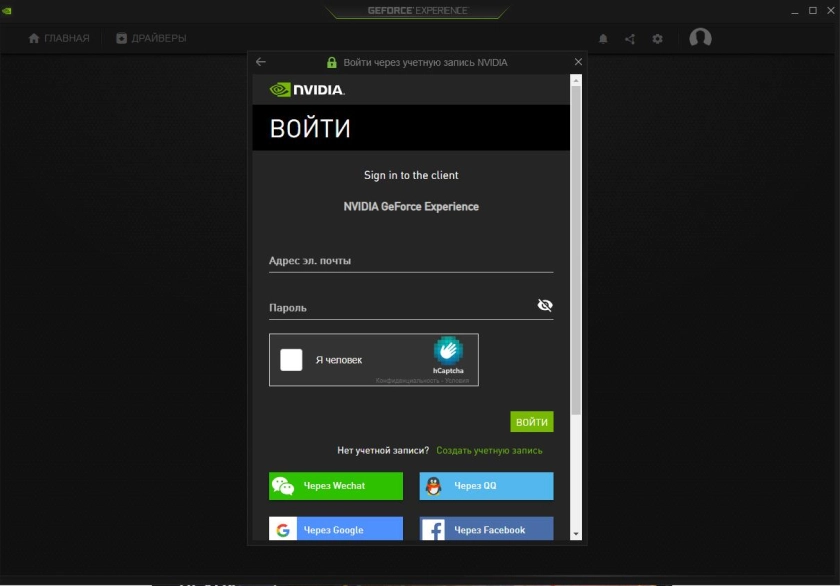Click the hCaptcha logo
Image resolution: width=840 pixels, height=586 pixels.
coord(448,350)
